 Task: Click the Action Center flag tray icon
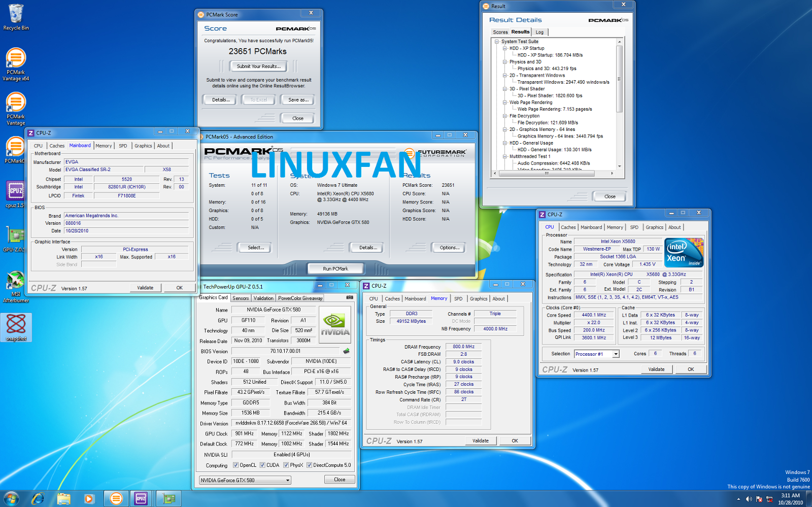tap(759, 499)
